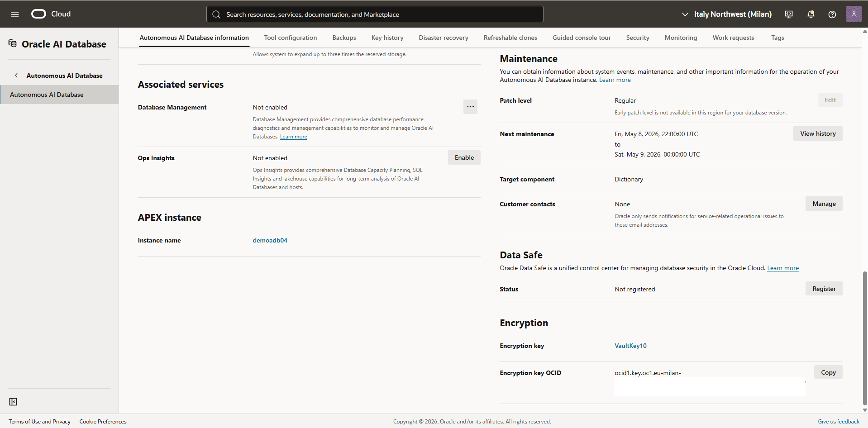Click the 'Dictionary' target component value
This screenshot has width=868, height=428.
pos(629,179)
